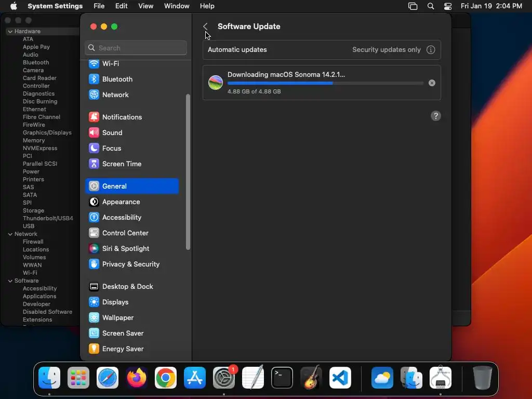The width and height of the screenshot is (532, 399).
Task: Launch Google Chrome from the Dock
Action: (166, 378)
